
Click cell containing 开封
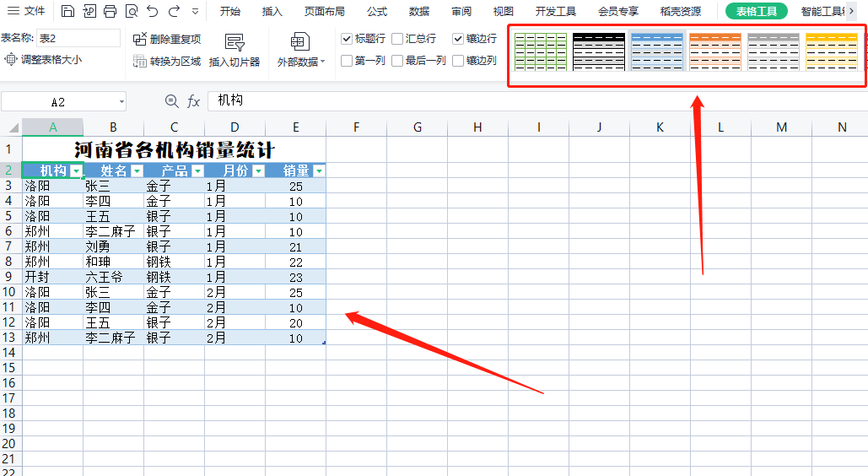(x=52, y=277)
